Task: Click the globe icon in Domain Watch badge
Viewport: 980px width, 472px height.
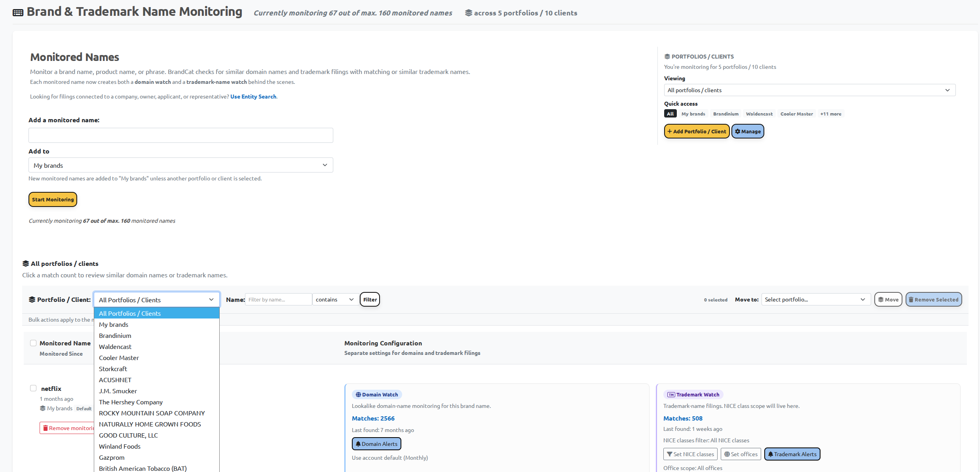Action: pyautogui.click(x=358, y=394)
